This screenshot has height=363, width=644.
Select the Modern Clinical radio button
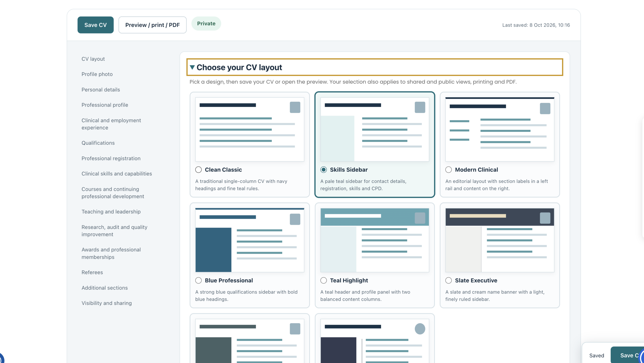coord(449,170)
